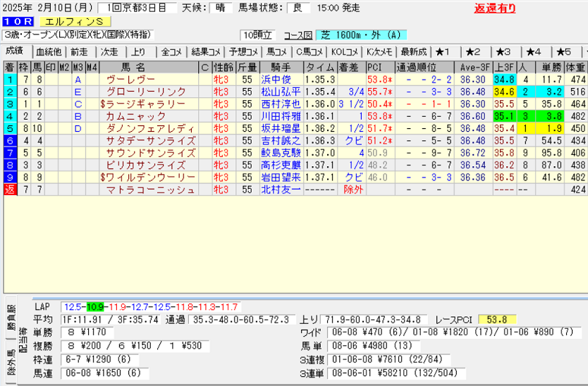Switch to the 血統他 tab
This screenshot has width=588, height=386.
[x=48, y=51]
